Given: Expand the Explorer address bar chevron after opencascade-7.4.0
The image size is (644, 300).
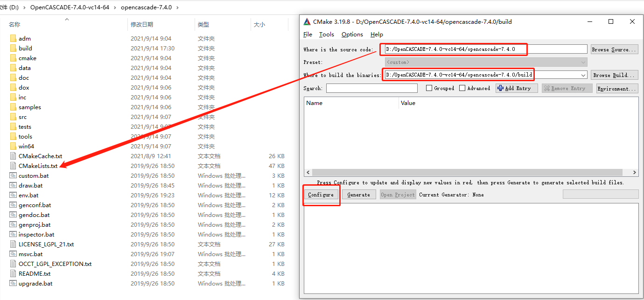Looking at the screenshot, I should pyautogui.click(x=178, y=7).
